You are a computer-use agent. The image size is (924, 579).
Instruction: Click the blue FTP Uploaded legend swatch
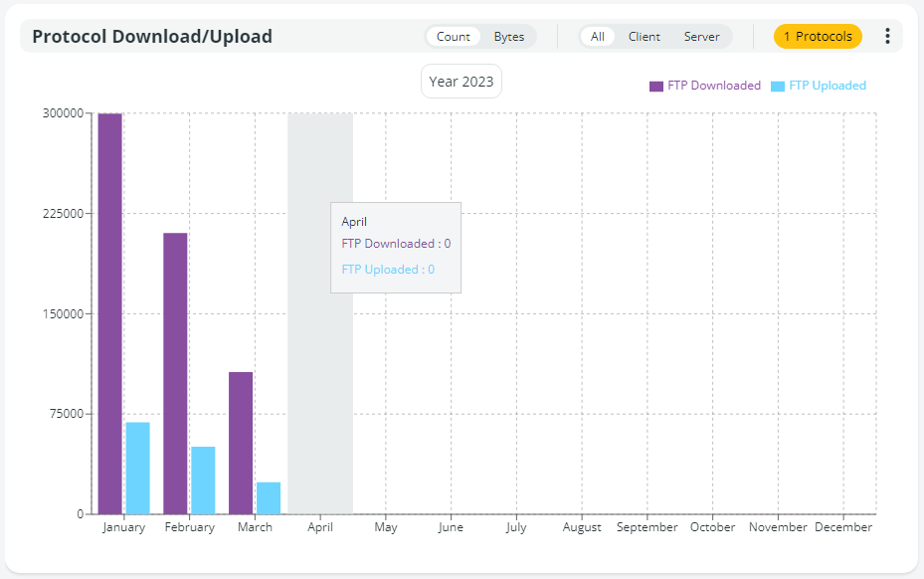click(778, 87)
